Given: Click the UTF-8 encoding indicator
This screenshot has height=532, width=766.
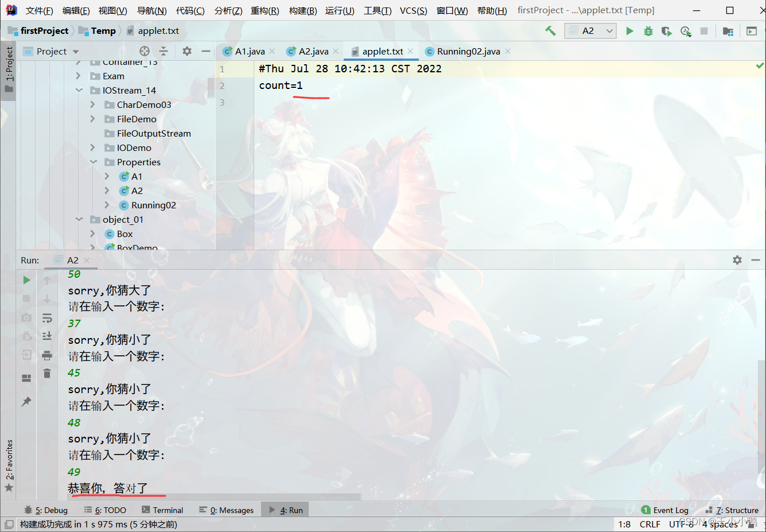Looking at the screenshot, I should [x=681, y=524].
